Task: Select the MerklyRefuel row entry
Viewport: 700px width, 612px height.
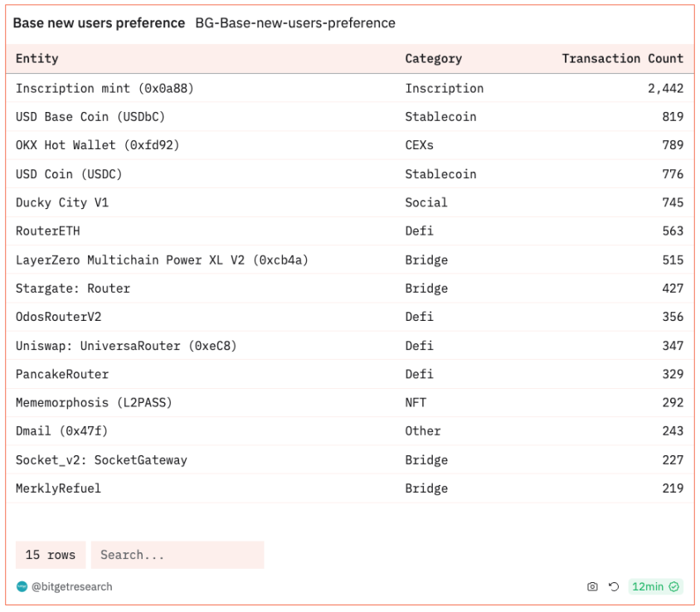Action: point(58,488)
